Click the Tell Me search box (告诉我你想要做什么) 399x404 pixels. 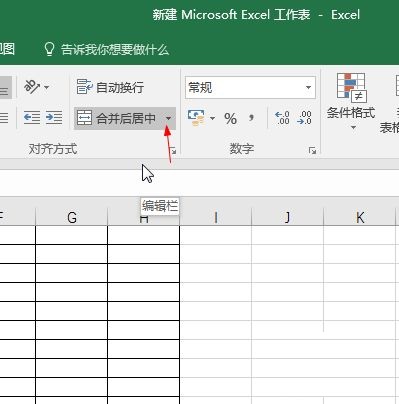[x=107, y=49]
